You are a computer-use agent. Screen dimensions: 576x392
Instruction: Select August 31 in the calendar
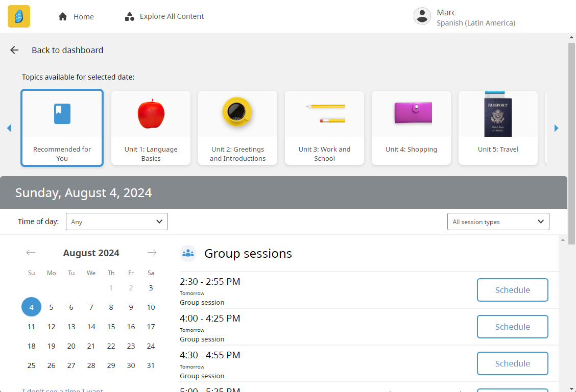(x=151, y=365)
